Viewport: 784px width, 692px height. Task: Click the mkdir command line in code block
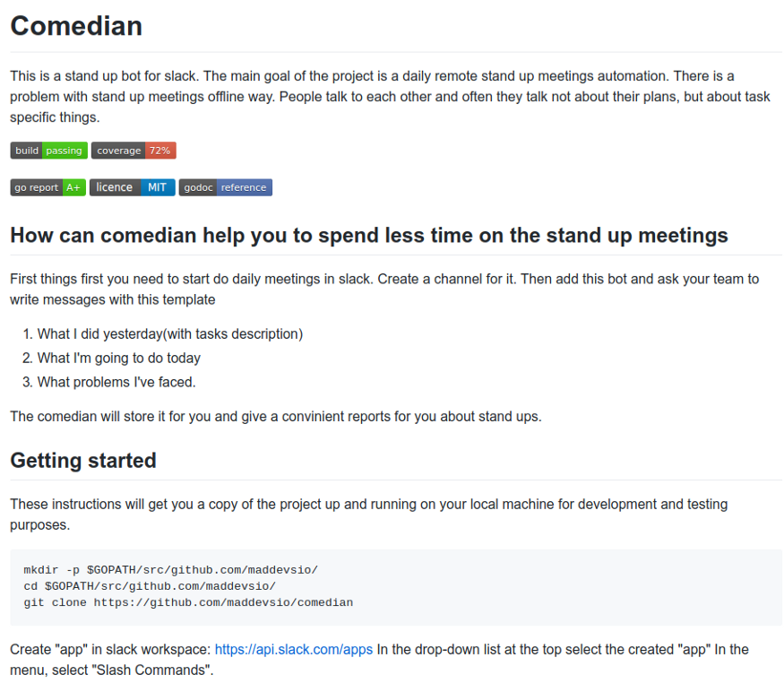point(170,570)
